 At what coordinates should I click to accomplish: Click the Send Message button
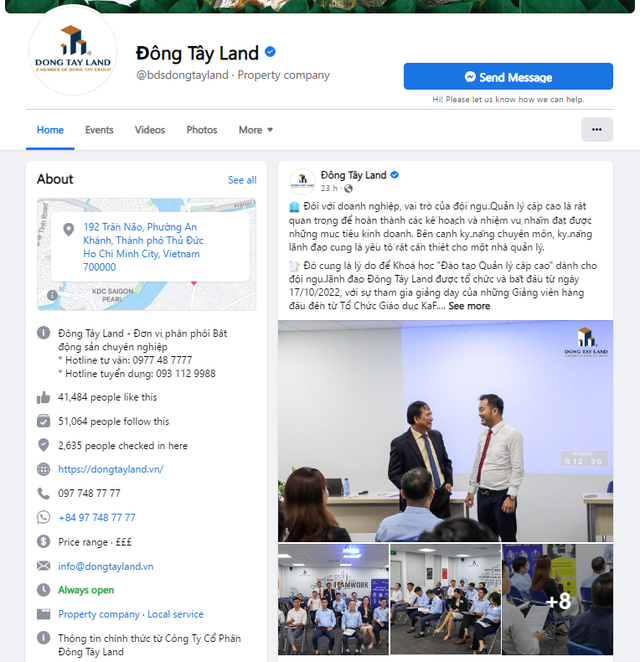[x=508, y=76]
